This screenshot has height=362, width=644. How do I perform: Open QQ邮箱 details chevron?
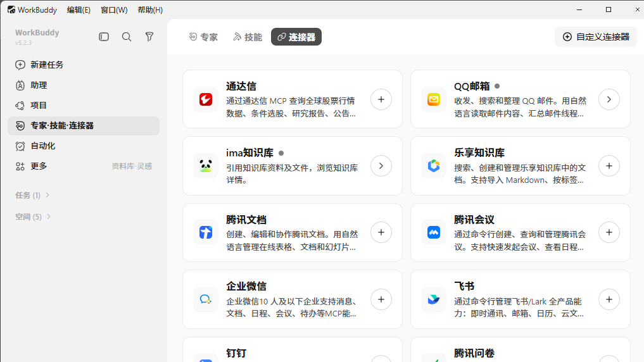609,99
